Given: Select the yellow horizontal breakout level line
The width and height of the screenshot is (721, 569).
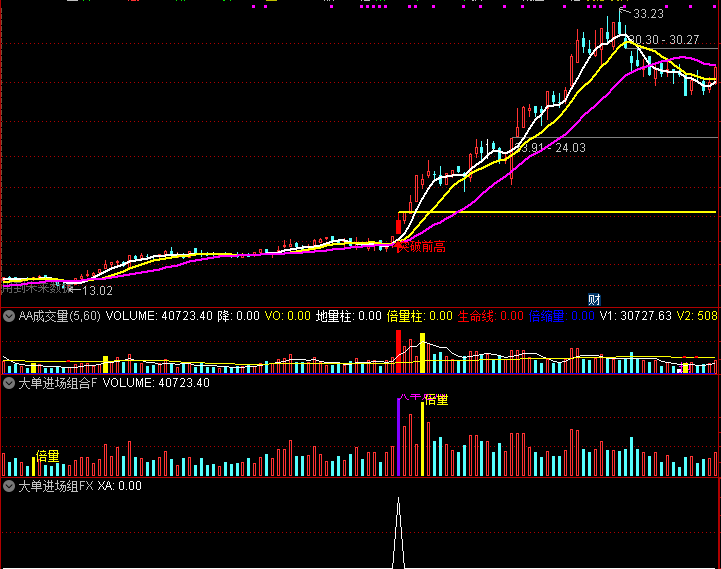Looking at the screenshot, I should [x=557, y=212].
